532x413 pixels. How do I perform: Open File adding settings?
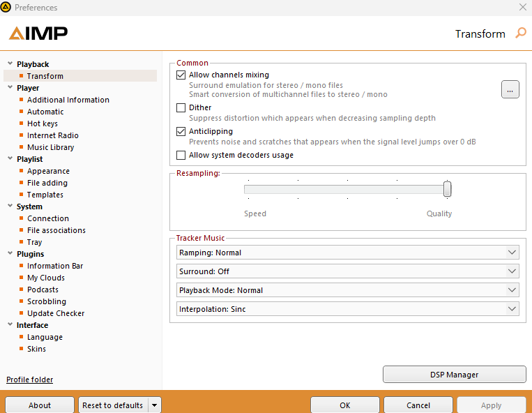pyautogui.click(x=47, y=183)
